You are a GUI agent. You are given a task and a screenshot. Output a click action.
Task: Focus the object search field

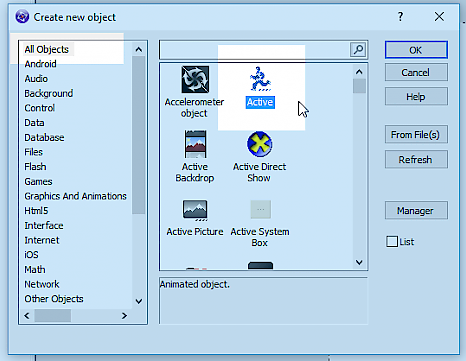pos(255,50)
